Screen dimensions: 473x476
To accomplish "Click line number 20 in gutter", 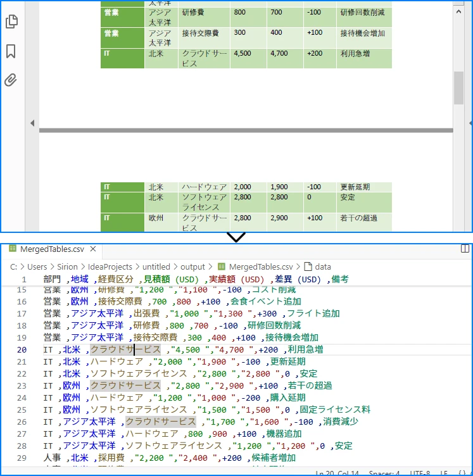I will [x=22, y=349].
